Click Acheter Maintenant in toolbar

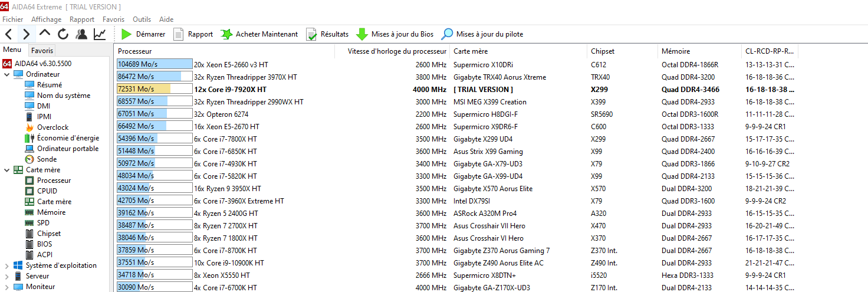(x=259, y=34)
